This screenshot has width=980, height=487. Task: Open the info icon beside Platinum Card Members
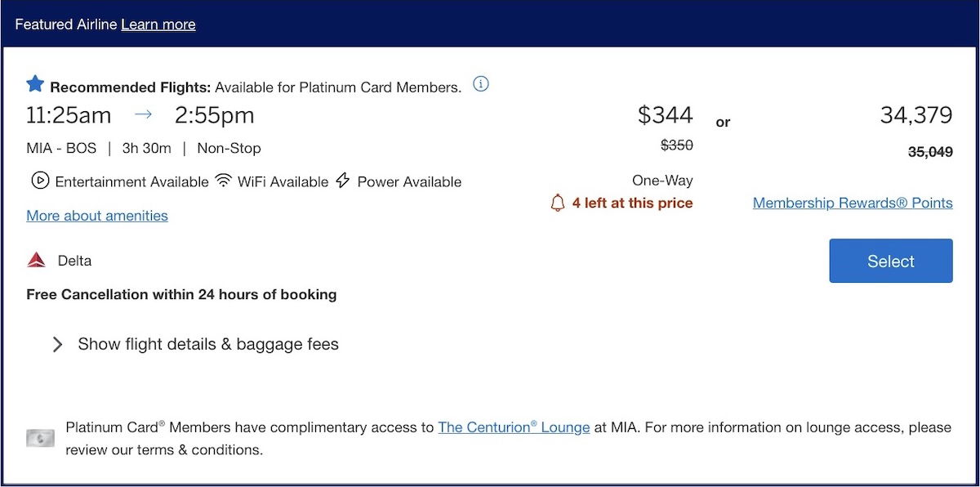pos(481,84)
